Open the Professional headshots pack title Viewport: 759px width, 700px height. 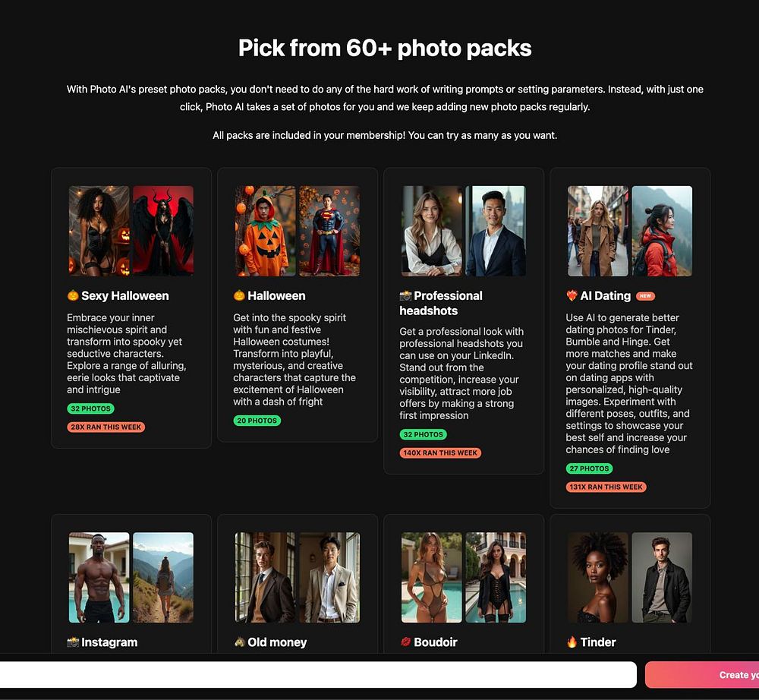click(x=441, y=303)
